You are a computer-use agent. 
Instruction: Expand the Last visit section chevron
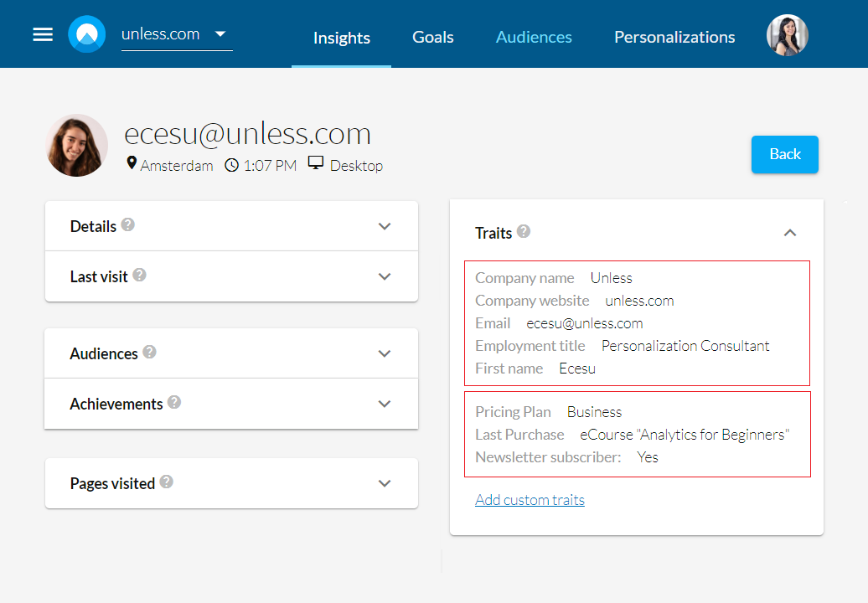pyautogui.click(x=385, y=276)
